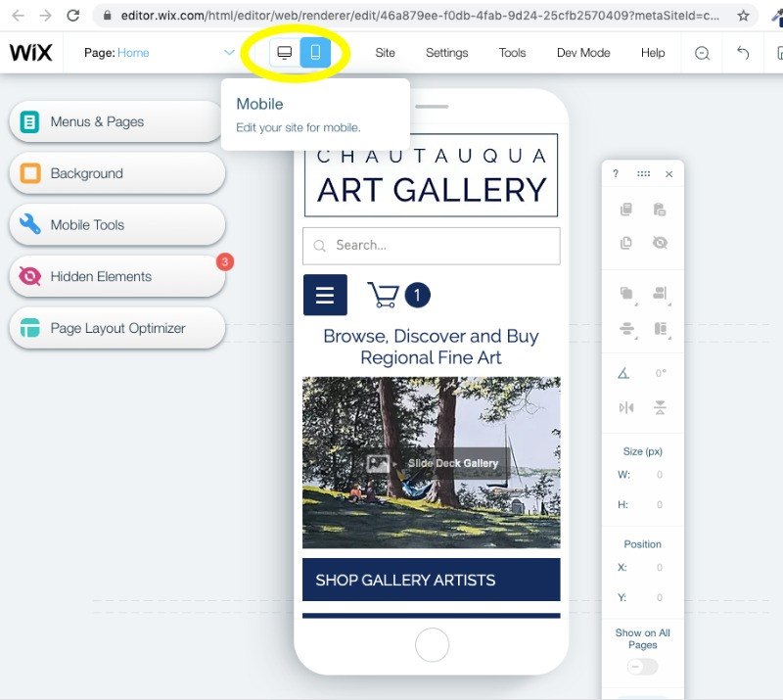Click the browser reload button

coord(73,16)
